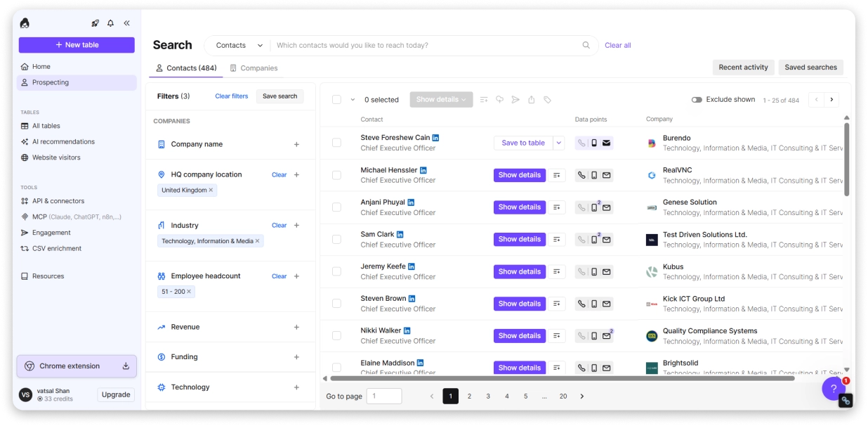Remove Technology, Information & Media chip
Screen dimensions: 868x426
point(257,241)
